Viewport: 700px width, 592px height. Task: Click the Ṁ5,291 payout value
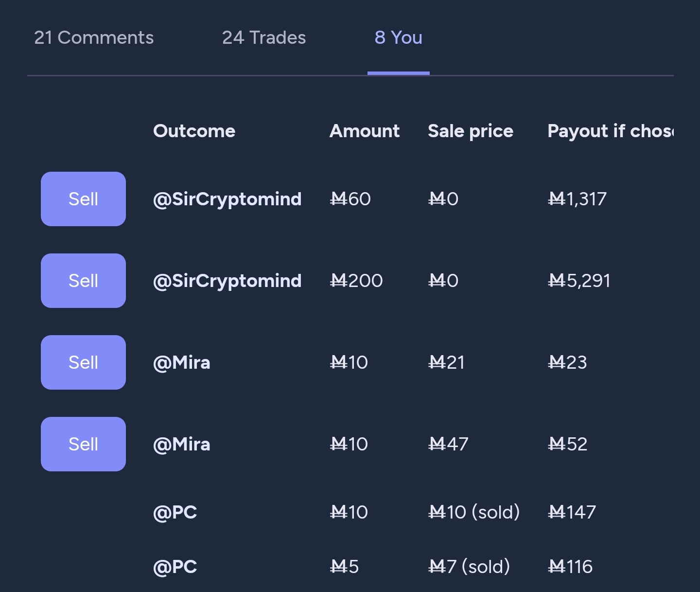coord(579,281)
